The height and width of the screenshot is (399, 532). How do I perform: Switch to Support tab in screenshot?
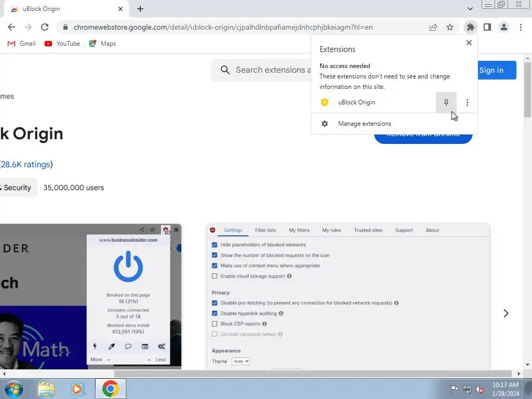point(404,230)
